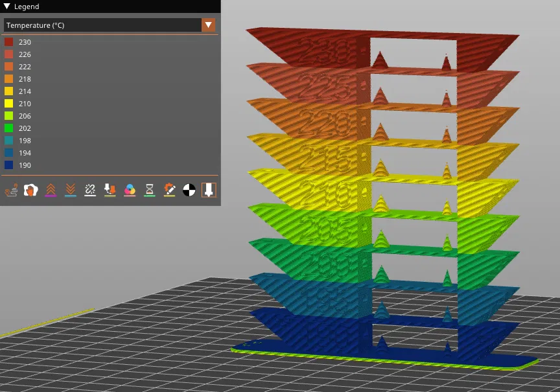Select the legend value "226"
Image resolution: width=560 pixels, height=392 pixels.
(x=25, y=54)
